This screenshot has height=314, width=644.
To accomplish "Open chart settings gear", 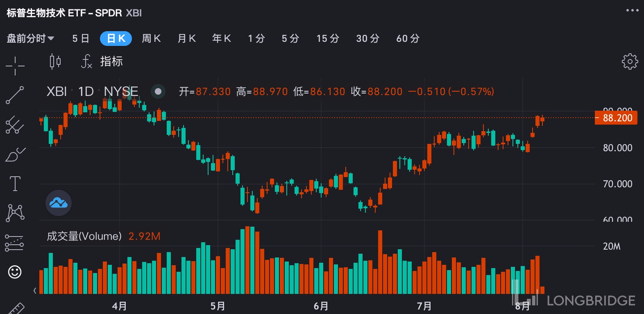I will (x=630, y=61).
